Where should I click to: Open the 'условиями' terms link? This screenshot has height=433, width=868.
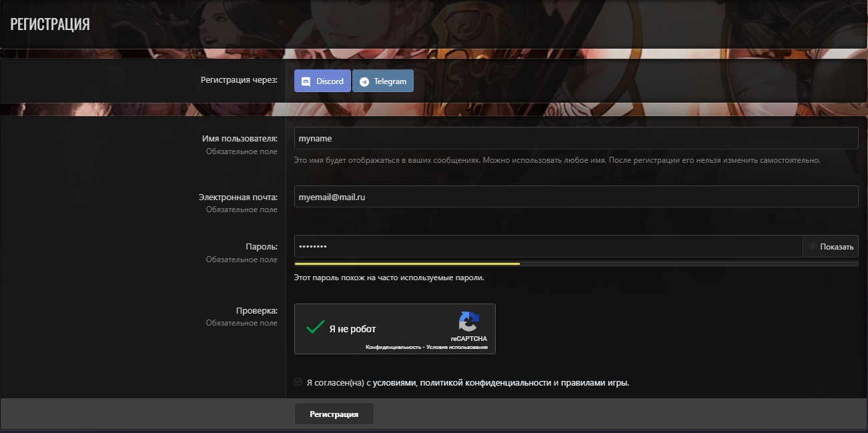click(x=394, y=383)
